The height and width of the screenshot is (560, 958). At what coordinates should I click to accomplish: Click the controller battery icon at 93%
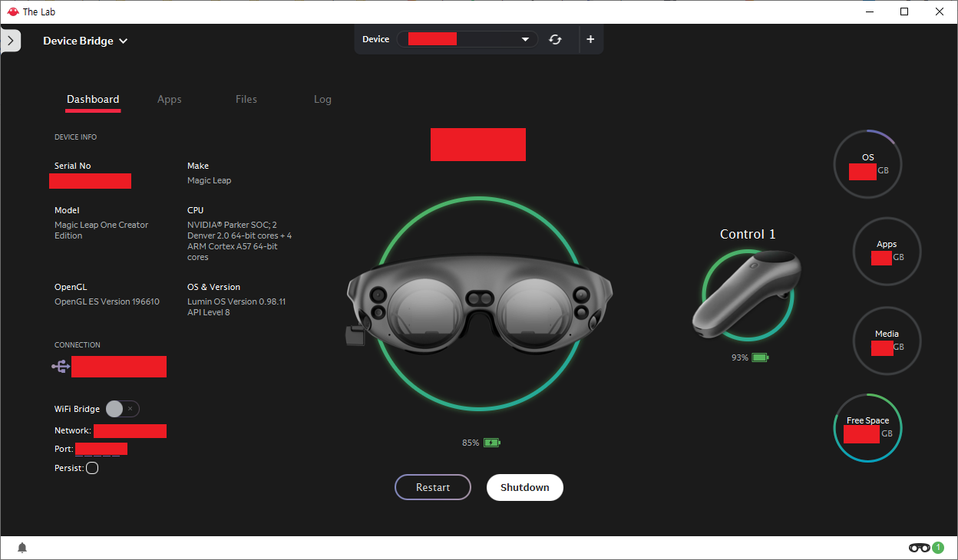tap(760, 357)
